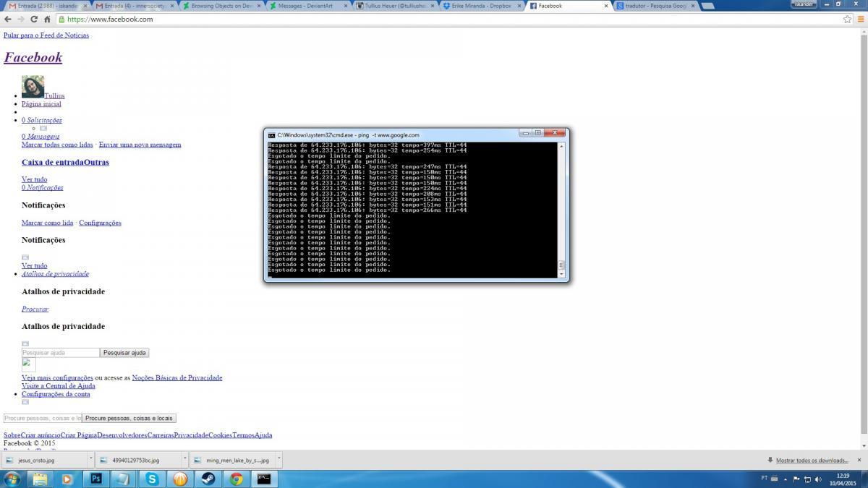Open the dropdown for jesus_cristo.jpg download
868x488 pixels.
pyautogui.click(x=90, y=460)
